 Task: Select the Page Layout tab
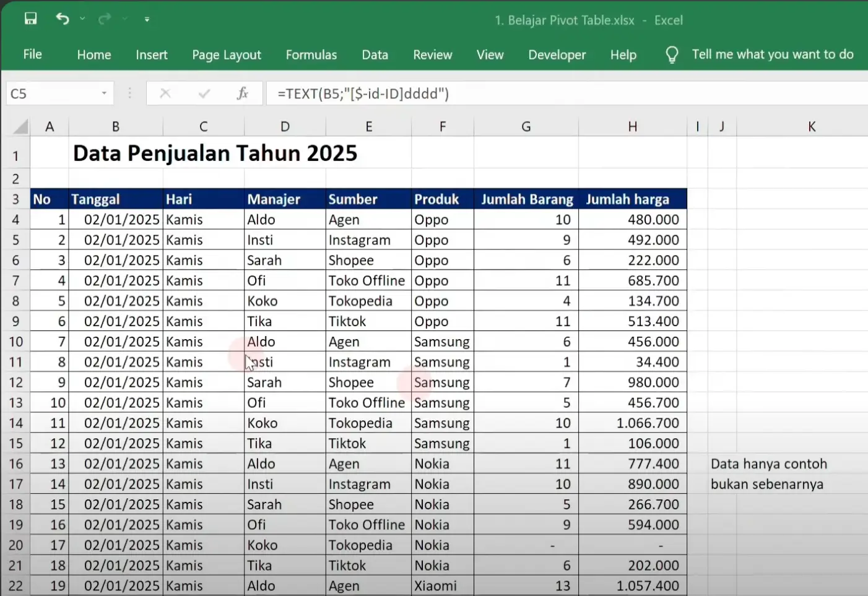click(x=227, y=54)
